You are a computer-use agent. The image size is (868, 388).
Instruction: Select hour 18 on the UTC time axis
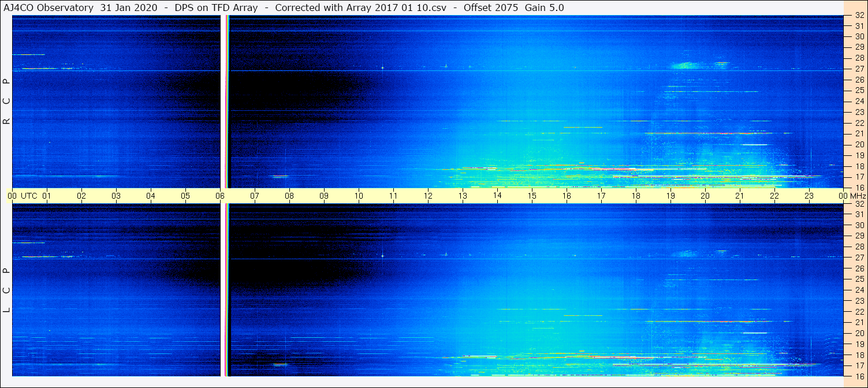pos(636,196)
